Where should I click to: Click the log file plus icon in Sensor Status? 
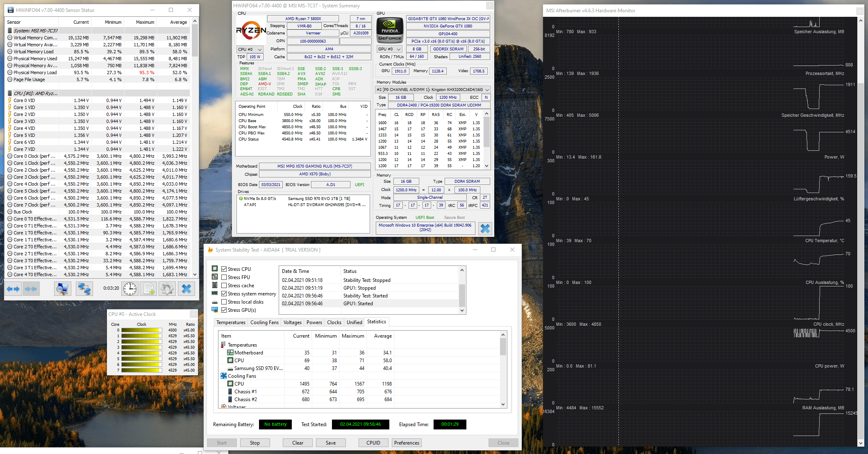148,289
